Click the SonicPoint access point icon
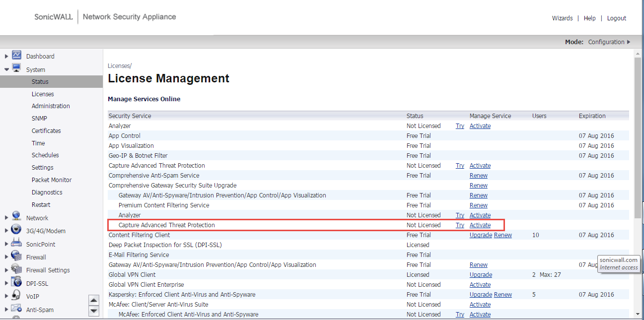 click(16, 244)
